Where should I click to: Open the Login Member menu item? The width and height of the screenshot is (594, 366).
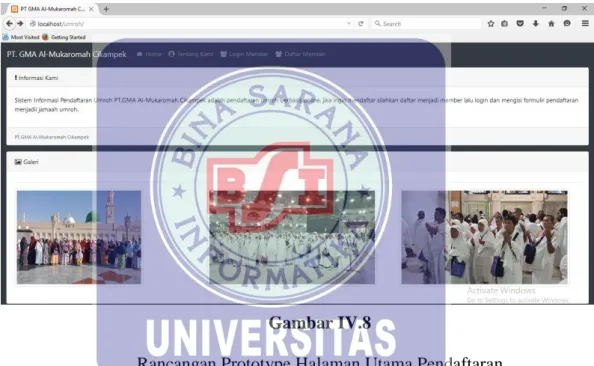coord(244,54)
